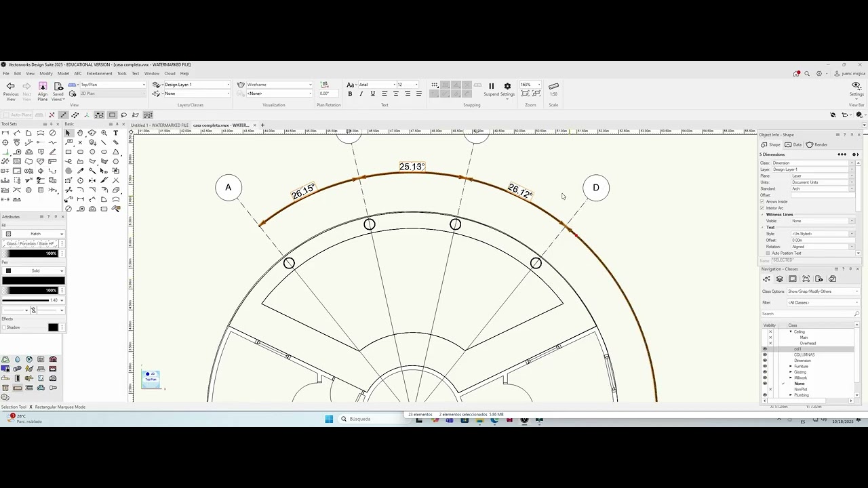Align text center in Text group
This screenshot has height=488, width=868.
[396, 94]
